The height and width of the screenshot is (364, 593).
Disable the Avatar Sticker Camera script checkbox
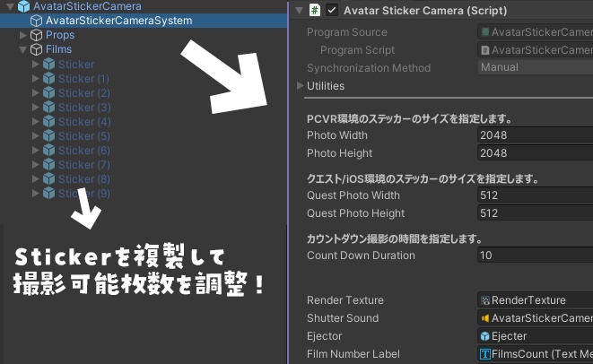332,10
